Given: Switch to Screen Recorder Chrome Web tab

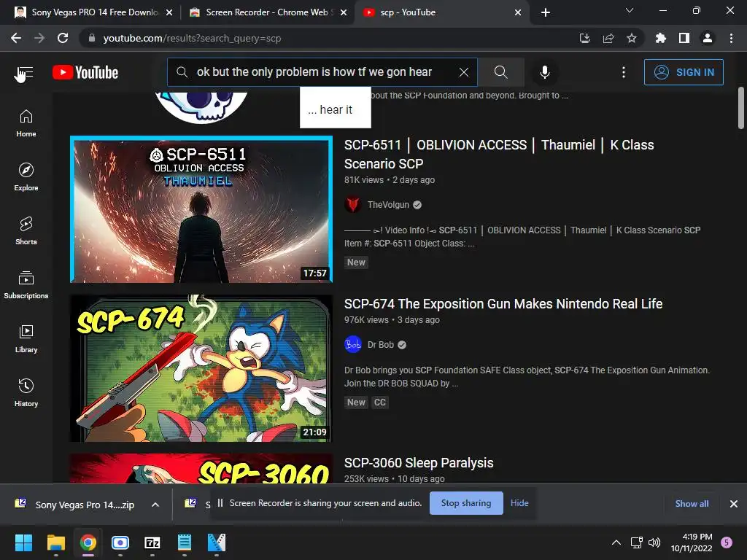Looking at the screenshot, I should click(267, 12).
